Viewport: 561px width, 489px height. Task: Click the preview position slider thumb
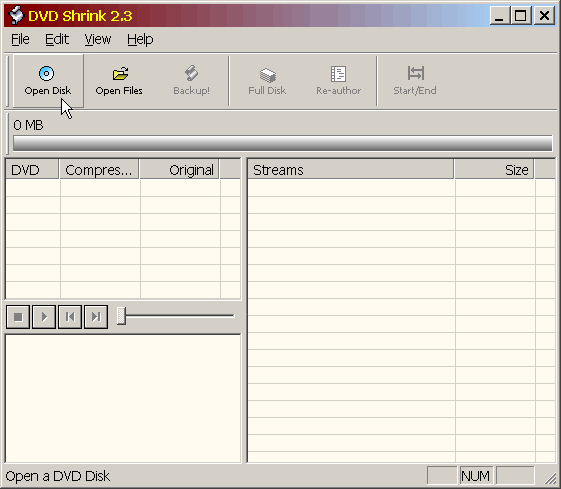point(122,316)
